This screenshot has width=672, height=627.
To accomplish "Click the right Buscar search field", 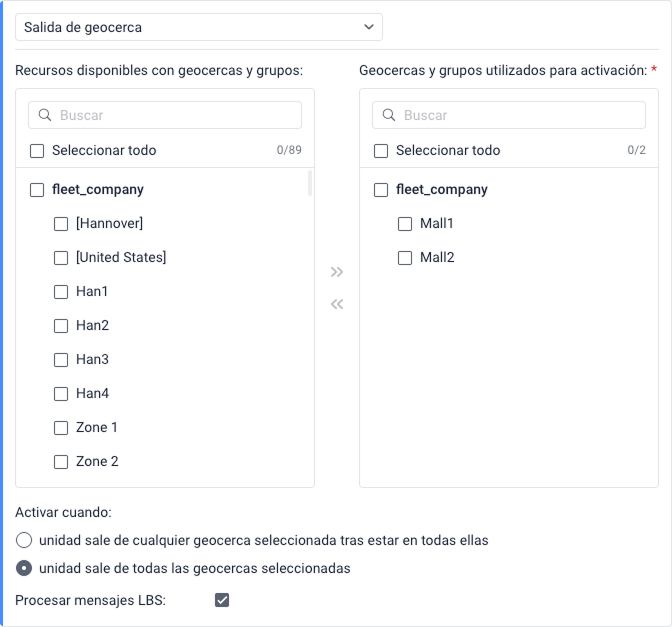I will pos(520,116).
